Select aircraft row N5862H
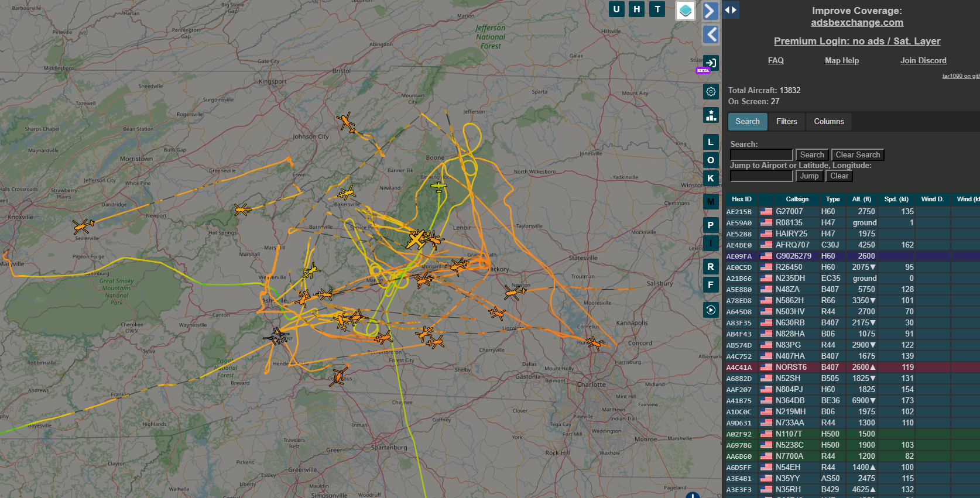Viewport: 980px width, 498px height. [852, 300]
